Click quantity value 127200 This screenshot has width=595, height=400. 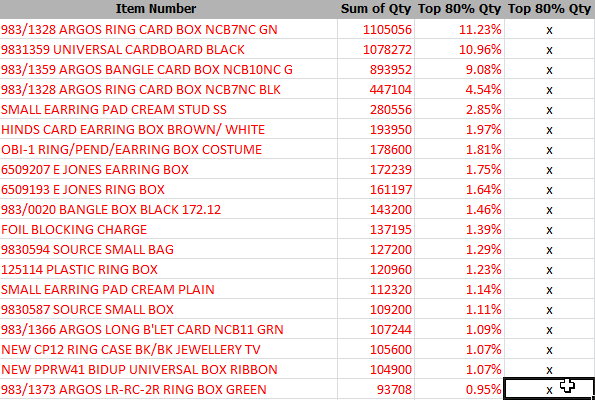[x=390, y=250]
